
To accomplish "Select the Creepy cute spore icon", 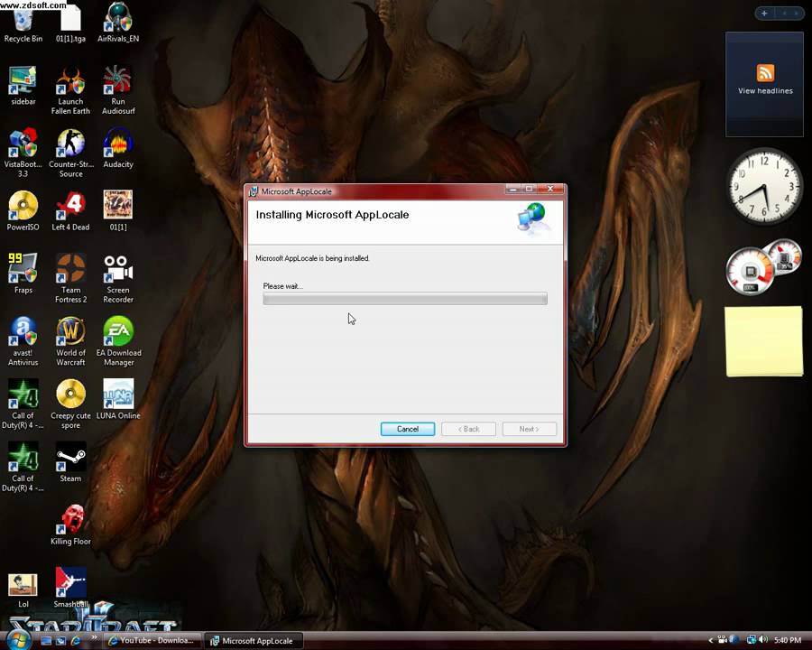I will [x=71, y=404].
